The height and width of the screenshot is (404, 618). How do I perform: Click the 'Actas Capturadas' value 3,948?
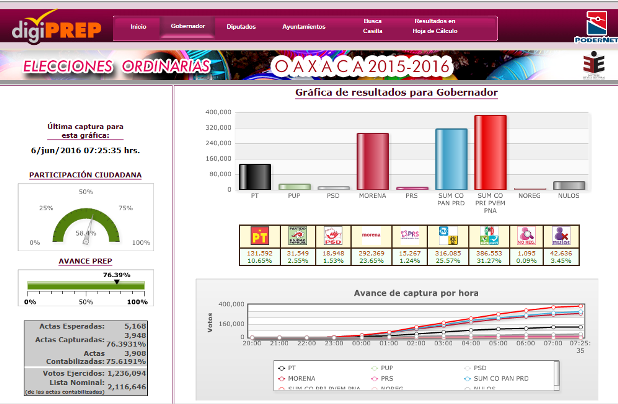[135, 336]
